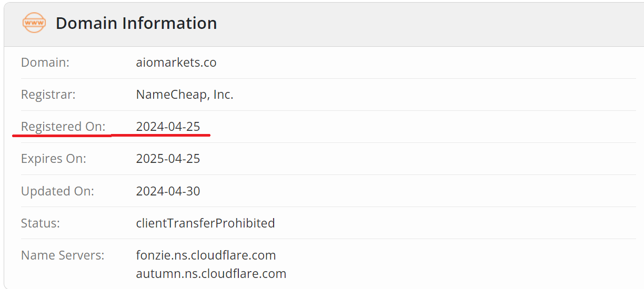Image resolution: width=644 pixels, height=289 pixels.
Task: Click the aiomarkets.co domain value
Action: click(176, 63)
